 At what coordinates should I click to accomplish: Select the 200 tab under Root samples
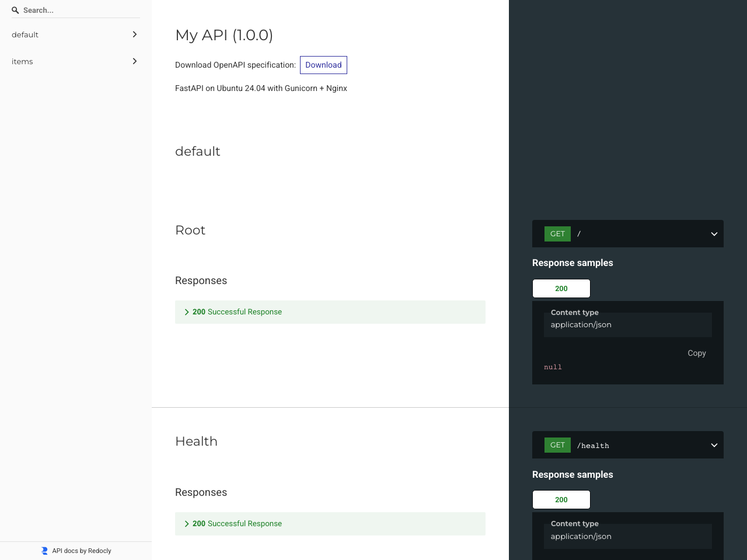pyautogui.click(x=561, y=289)
